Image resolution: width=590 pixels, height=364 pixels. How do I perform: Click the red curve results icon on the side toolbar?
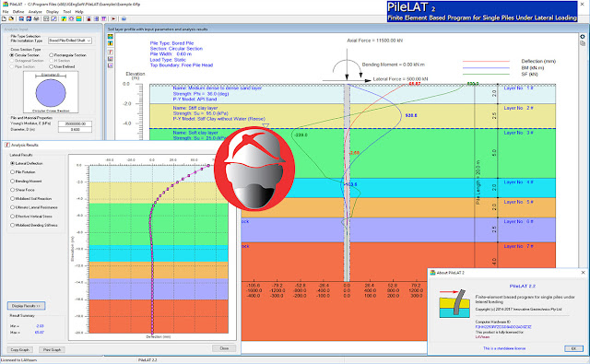coord(111,52)
